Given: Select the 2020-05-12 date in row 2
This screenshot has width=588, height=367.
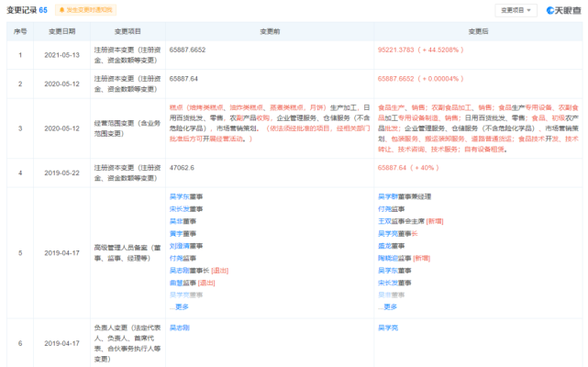Looking at the screenshot, I should [61, 84].
